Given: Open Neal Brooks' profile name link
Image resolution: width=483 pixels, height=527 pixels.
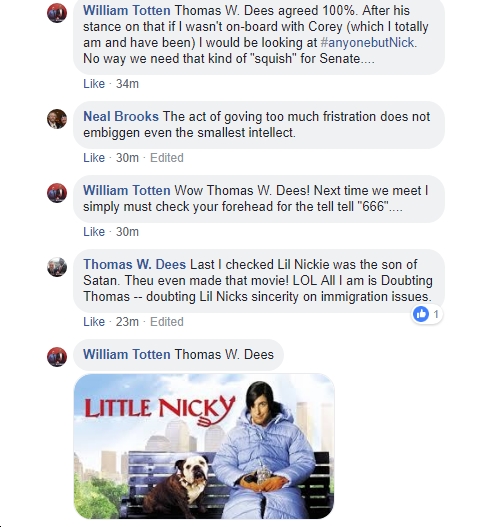Looking at the screenshot, I should pos(121,116).
